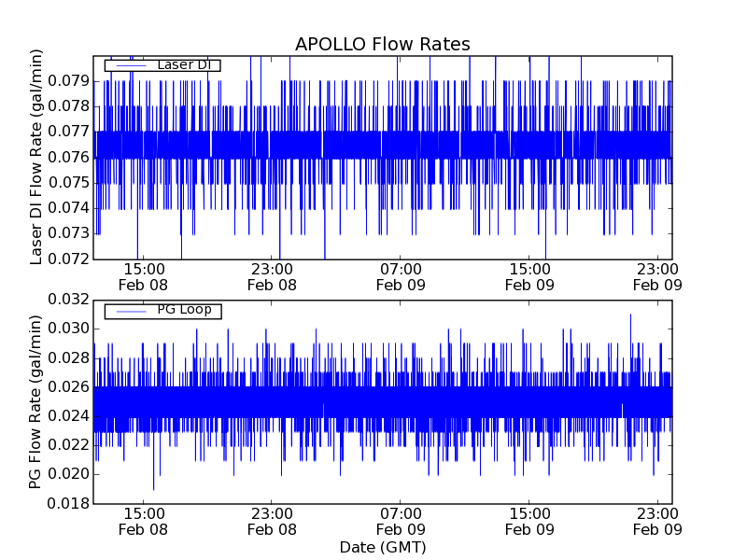Click bottom plot's 23:00 Feb 08 time label
Screen dimensions: 747x560
click(272, 522)
